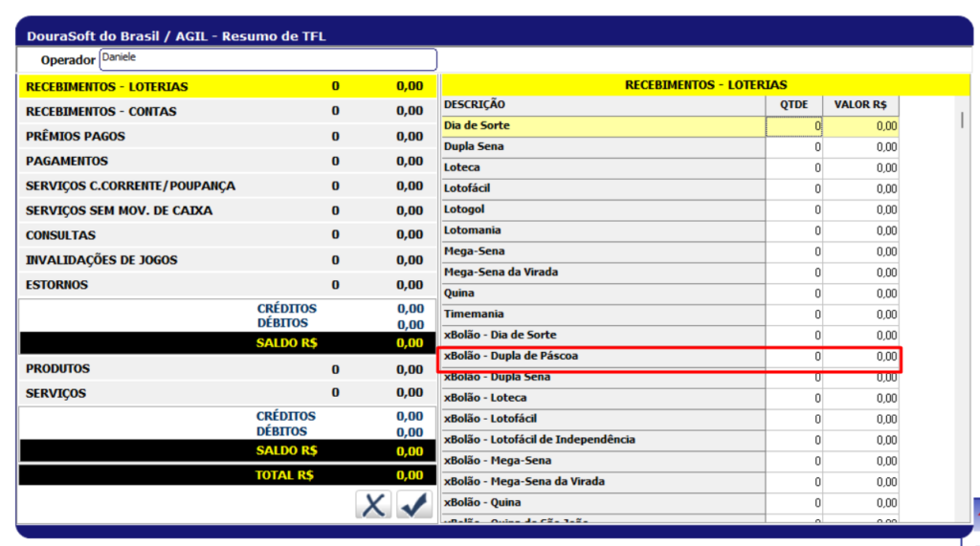Screen dimensions: 980x546
Task: Click the Dia de Sorte QTDE field
Action: [x=793, y=126]
